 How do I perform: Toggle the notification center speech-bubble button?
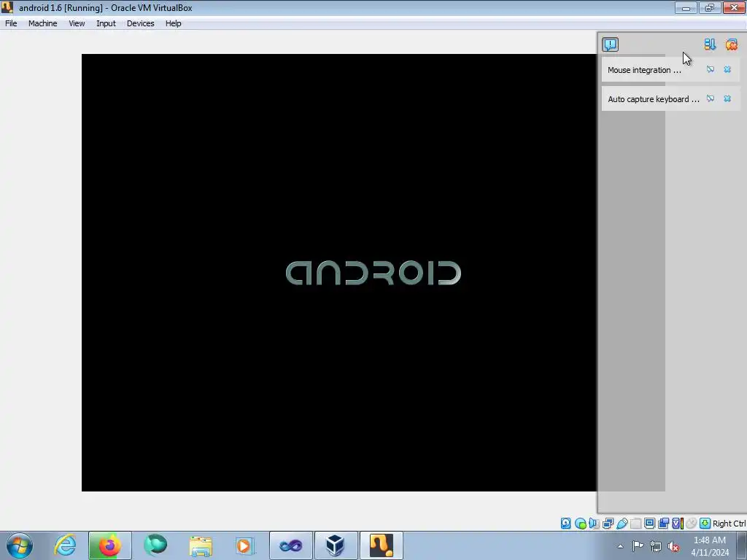click(x=610, y=44)
